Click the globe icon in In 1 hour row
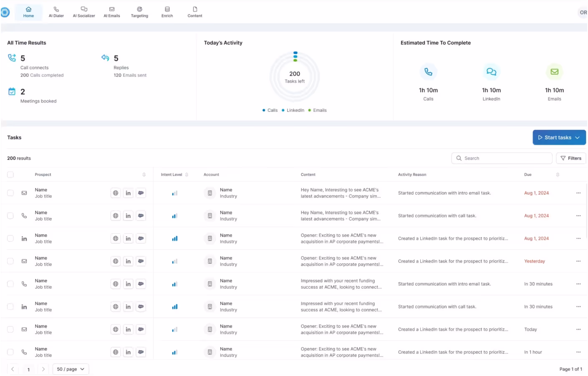The height and width of the screenshot is (376, 588). pos(116,352)
